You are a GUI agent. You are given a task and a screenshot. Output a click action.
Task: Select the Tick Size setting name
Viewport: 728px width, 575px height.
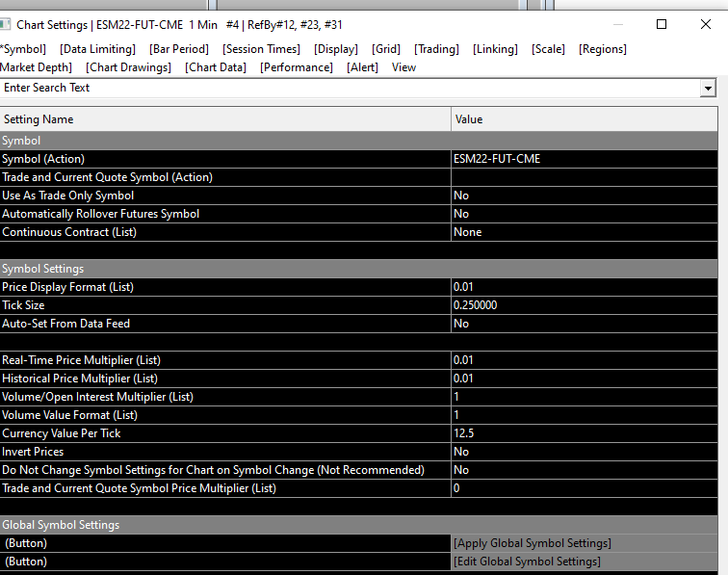[225, 305]
